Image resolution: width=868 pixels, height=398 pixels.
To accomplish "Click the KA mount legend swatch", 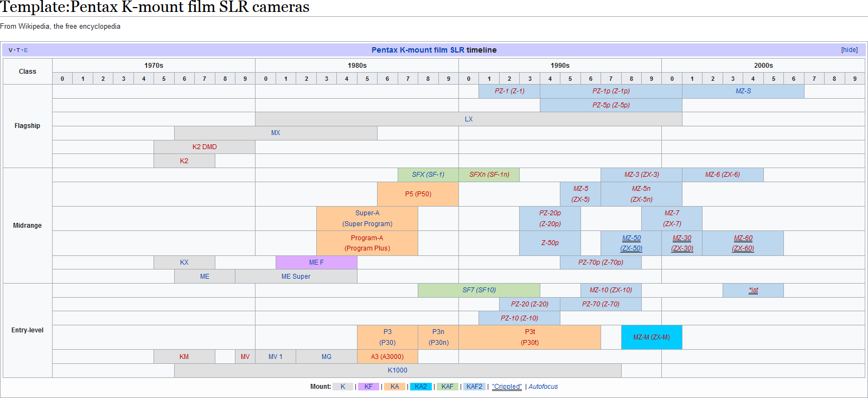I will 394,387.
